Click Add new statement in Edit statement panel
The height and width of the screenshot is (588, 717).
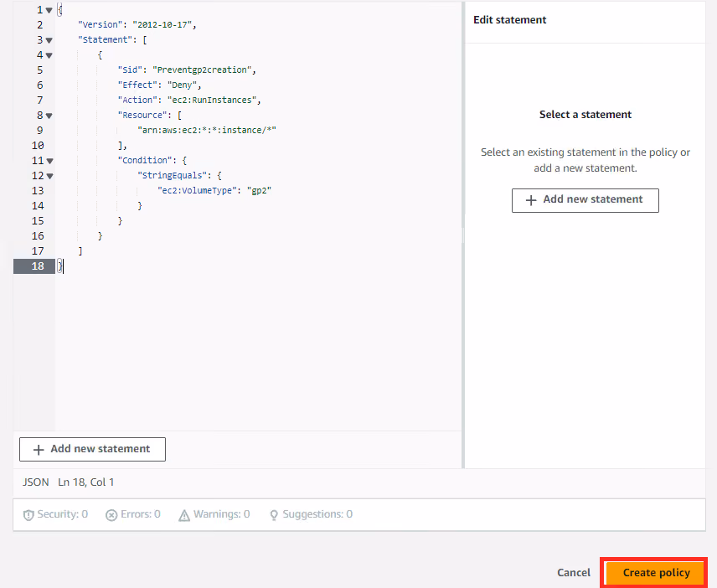[x=585, y=200]
